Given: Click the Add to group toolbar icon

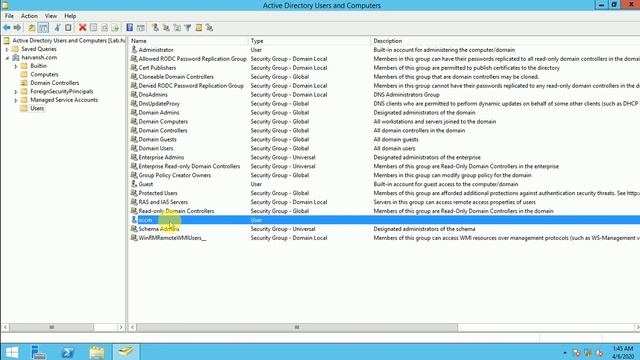Looking at the screenshot, I should point(209,28).
